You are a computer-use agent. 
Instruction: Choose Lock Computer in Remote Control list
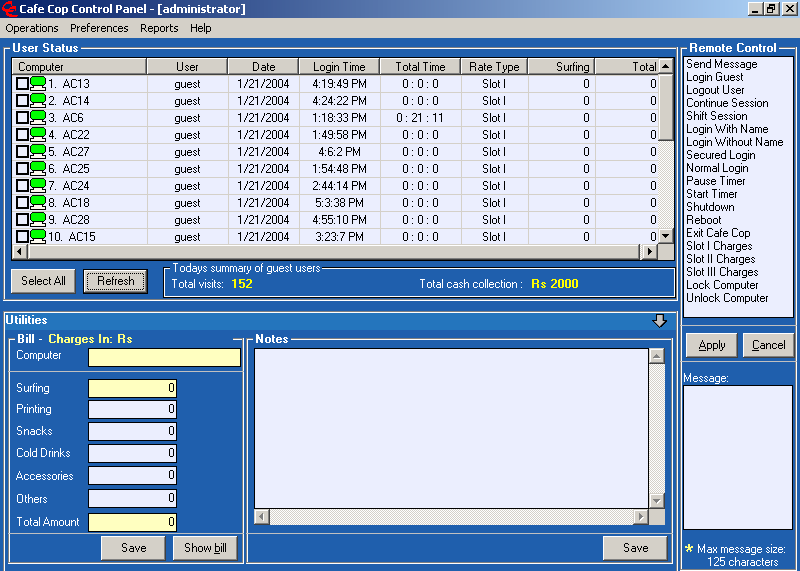722,285
